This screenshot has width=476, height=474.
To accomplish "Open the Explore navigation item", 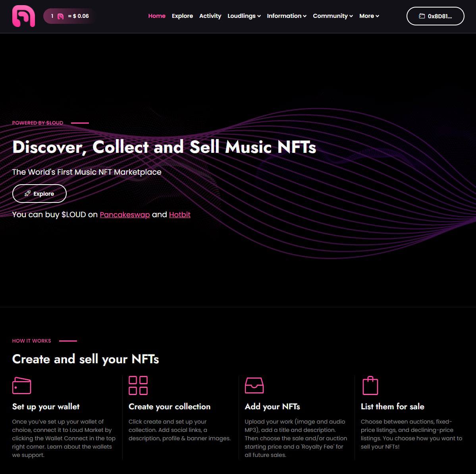I will coord(182,16).
